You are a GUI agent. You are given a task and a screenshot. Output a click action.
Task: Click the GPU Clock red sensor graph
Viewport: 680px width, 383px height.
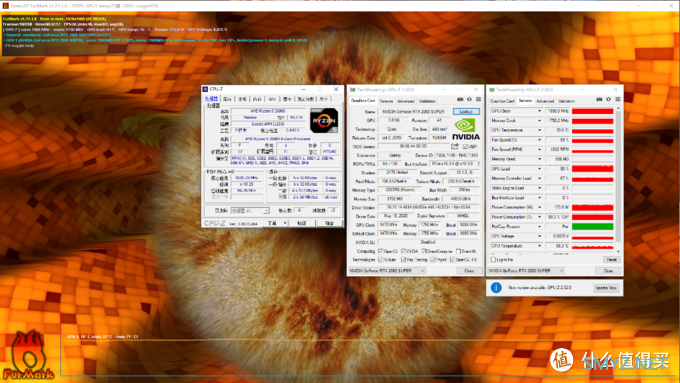(592, 111)
